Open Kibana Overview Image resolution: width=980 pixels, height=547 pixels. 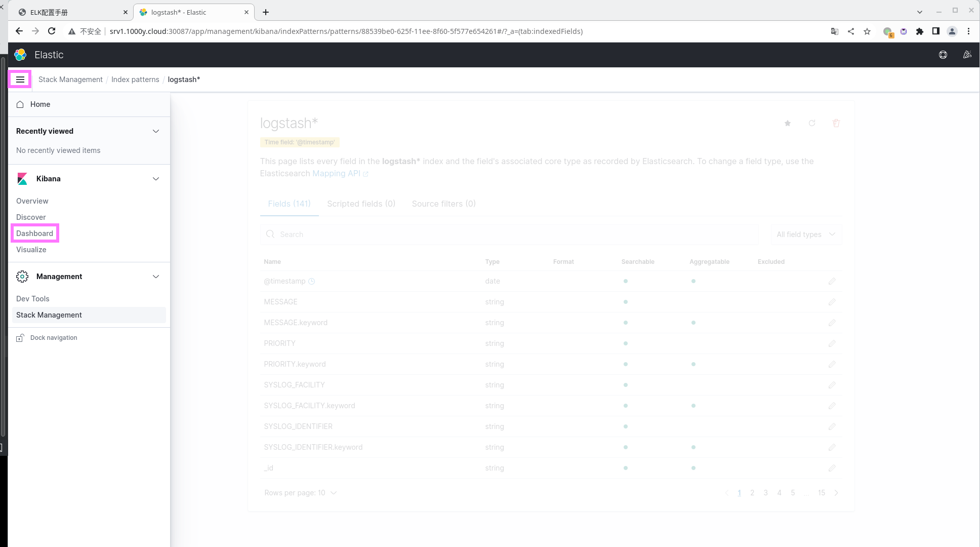coord(32,201)
